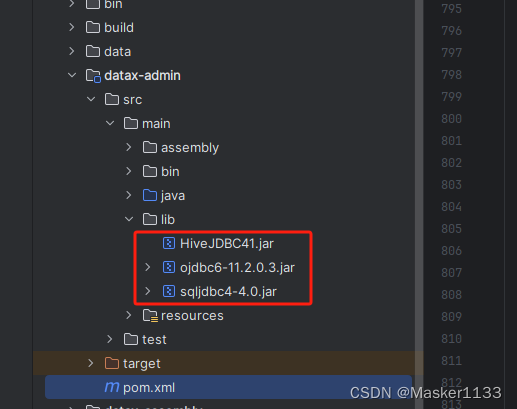Click line number 805 in the gutter
The image size is (517, 409).
click(x=451, y=229)
